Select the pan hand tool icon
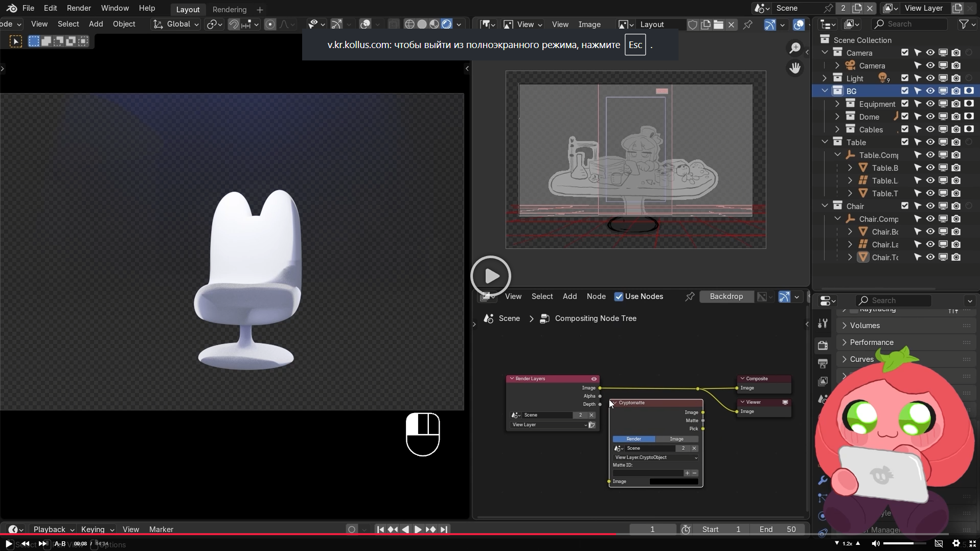Screen dimensions: 980x551 [x=795, y=68]
